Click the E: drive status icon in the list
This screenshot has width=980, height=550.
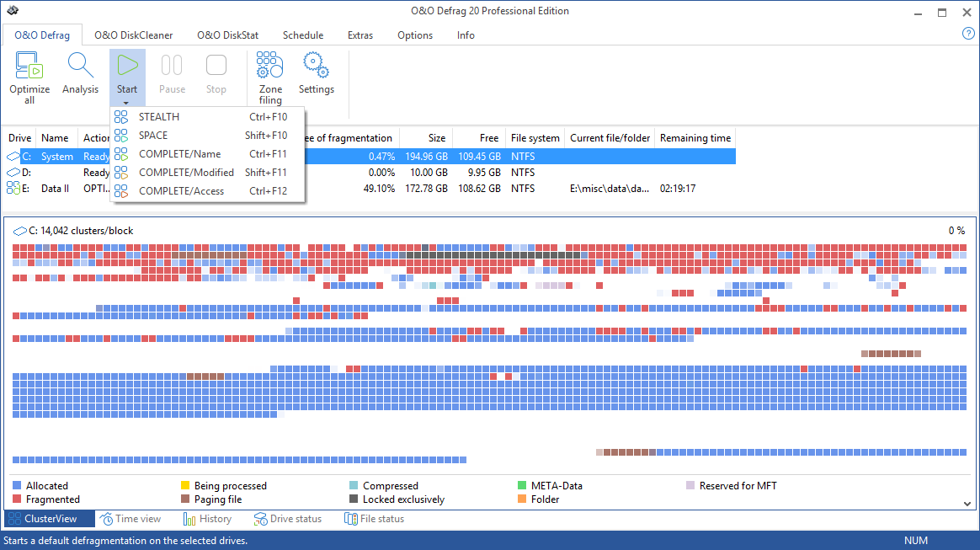(13, 188)
